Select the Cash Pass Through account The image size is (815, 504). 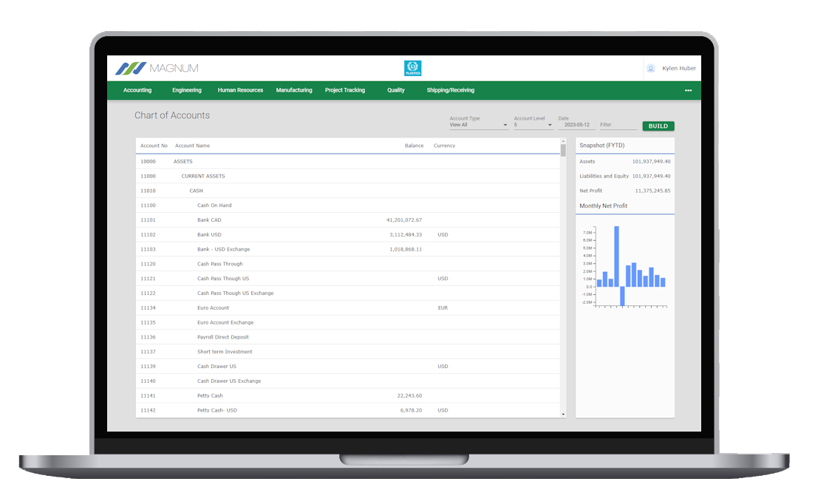coord(348,264)
